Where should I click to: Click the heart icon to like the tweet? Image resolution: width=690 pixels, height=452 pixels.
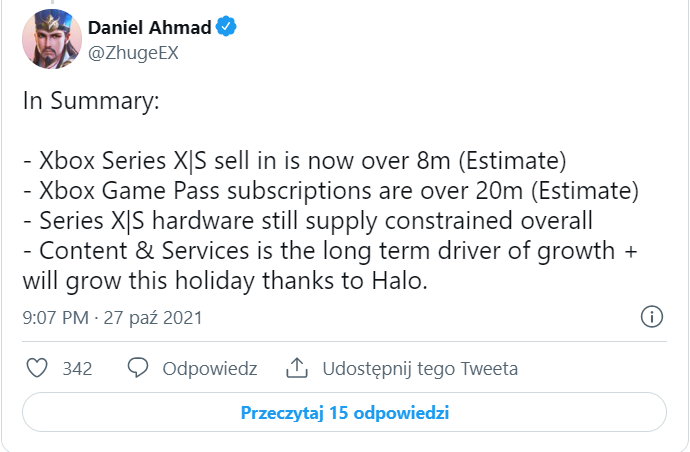pos(37,369)
